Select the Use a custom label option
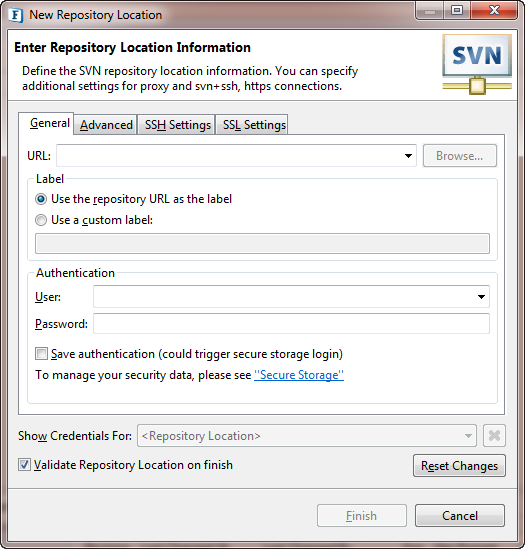 click(x=41, y=220)
